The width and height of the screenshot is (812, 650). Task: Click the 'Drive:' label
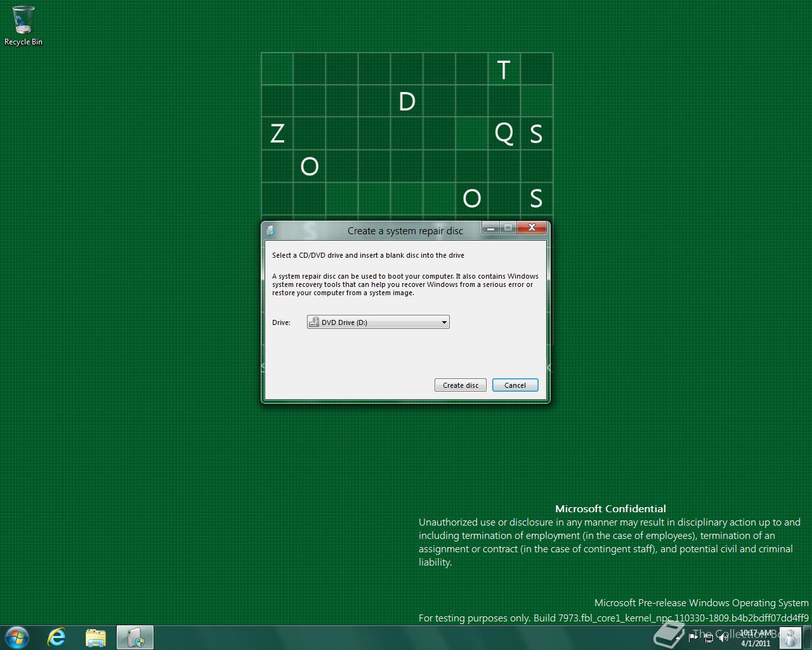pos(281,322)
